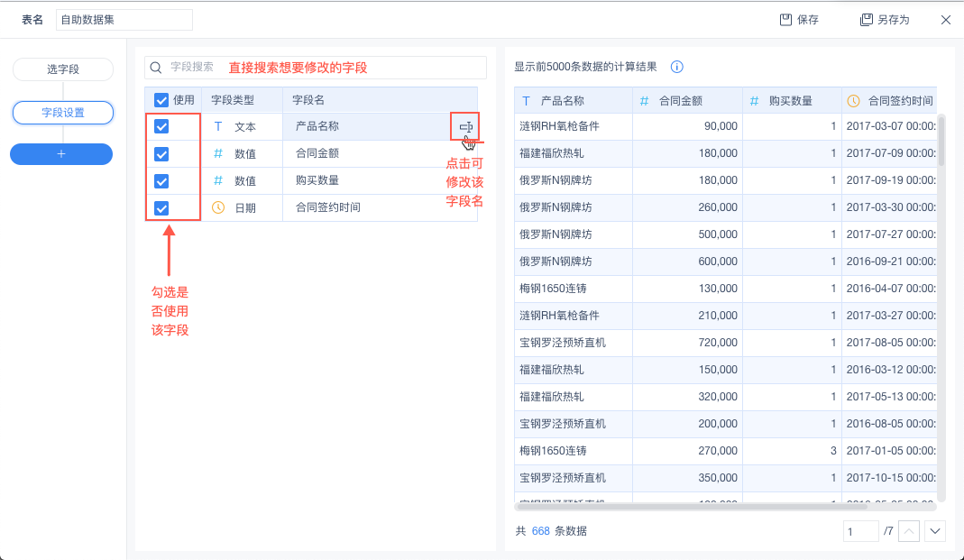Click the save icon labeled 保存
This screenshot has height=560, width=964.
point(785,20)
